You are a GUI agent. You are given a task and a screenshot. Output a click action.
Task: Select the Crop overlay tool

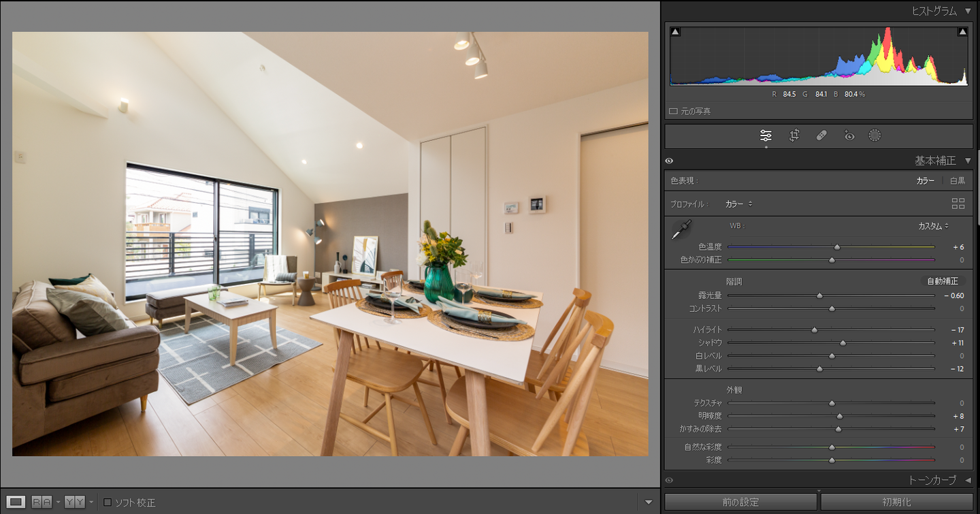tap(794, 135)
